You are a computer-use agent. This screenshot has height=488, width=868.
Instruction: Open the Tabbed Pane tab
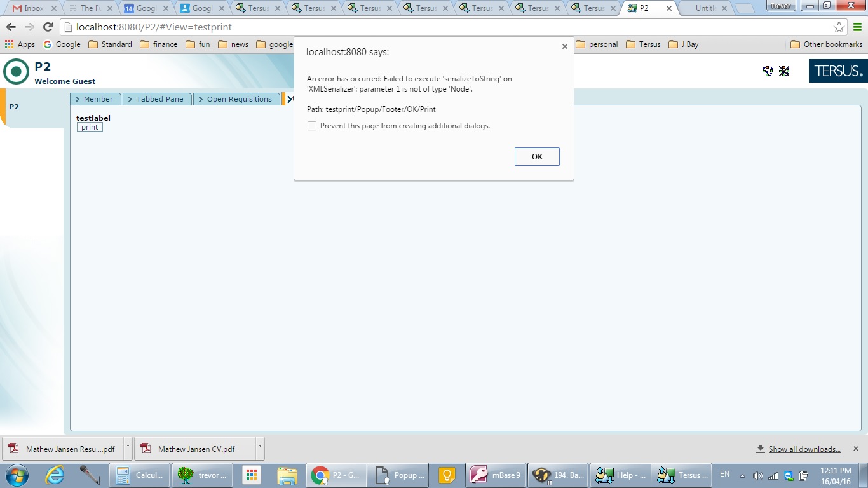click(156, 99)
